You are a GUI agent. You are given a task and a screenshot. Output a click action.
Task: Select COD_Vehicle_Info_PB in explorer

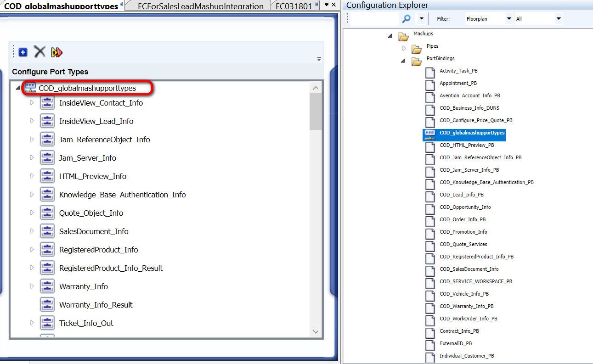[x=464, y=294]
